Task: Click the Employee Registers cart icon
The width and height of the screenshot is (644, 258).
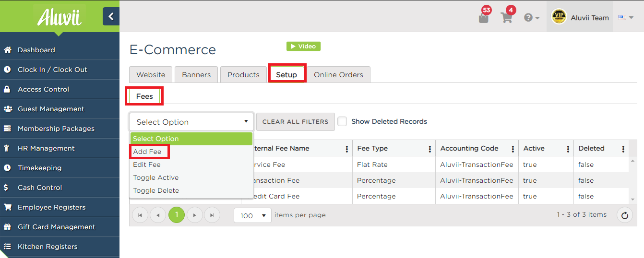Action: click(7, 207)
